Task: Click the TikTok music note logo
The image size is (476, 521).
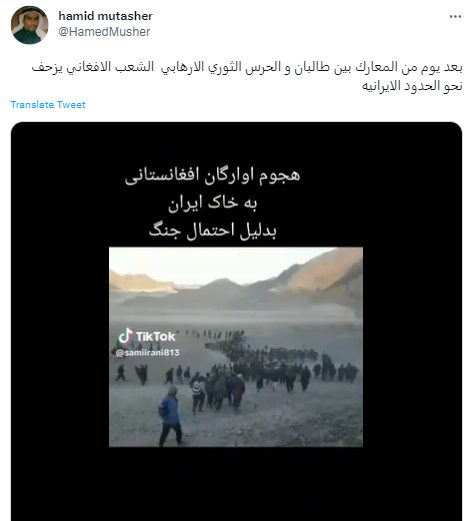Action: coord(125,336)
